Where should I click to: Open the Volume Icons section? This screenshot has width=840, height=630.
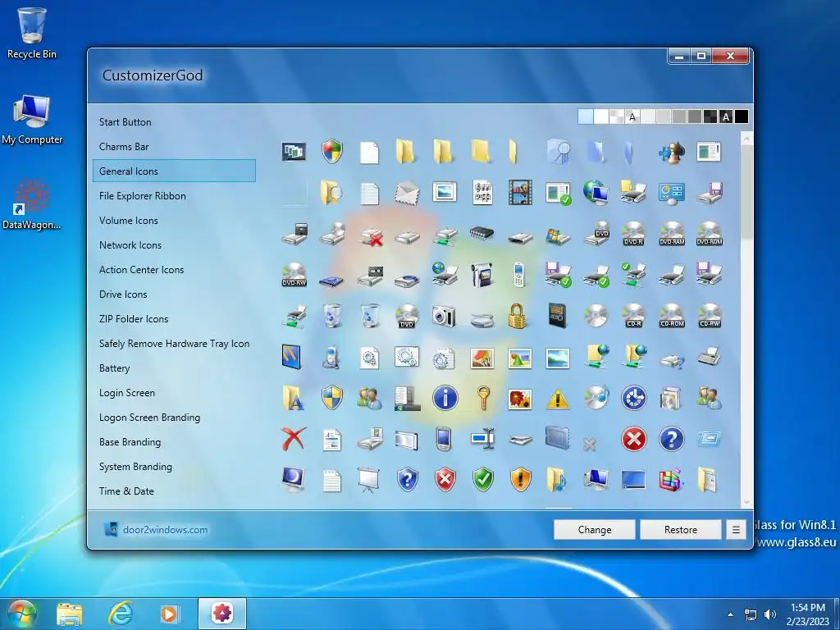(129, 221)
